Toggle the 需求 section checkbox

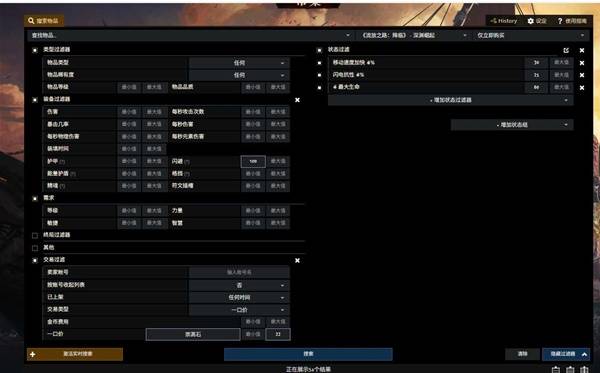[x=35, y=199]
